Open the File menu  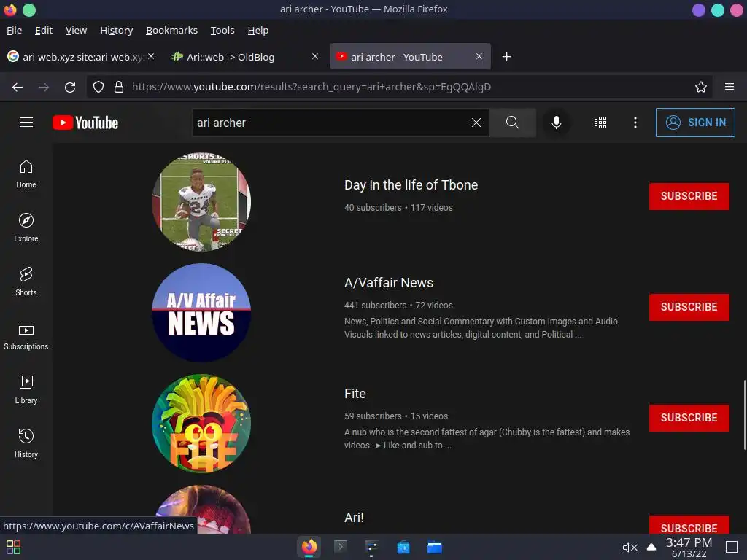click(x=15, y=30)
